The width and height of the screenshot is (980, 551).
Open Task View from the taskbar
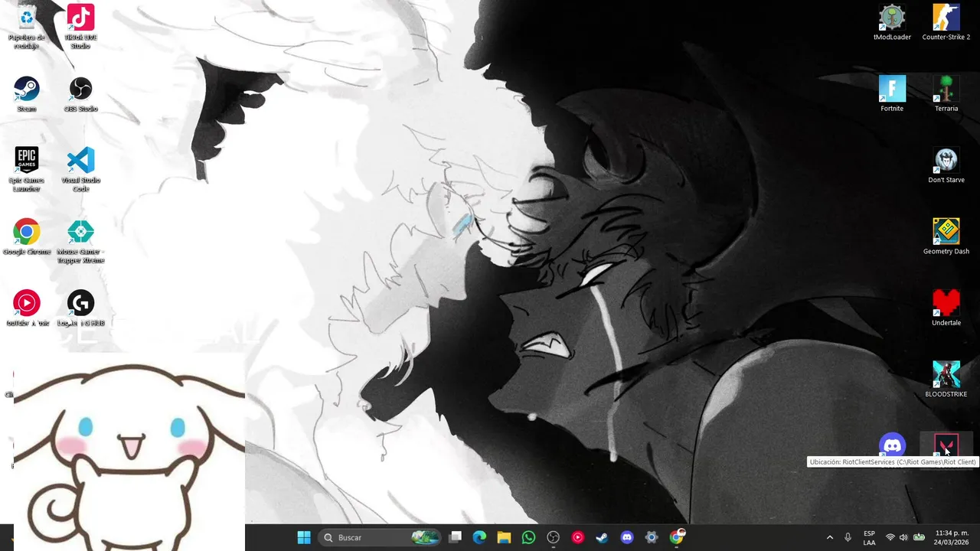point(456,537)
